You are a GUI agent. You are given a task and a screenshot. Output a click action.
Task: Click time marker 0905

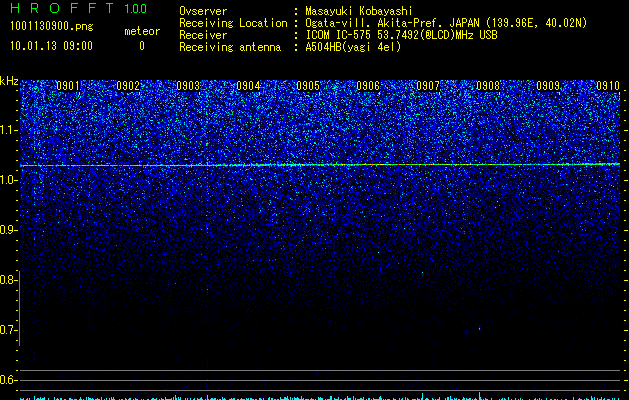(x=308, y=86)
